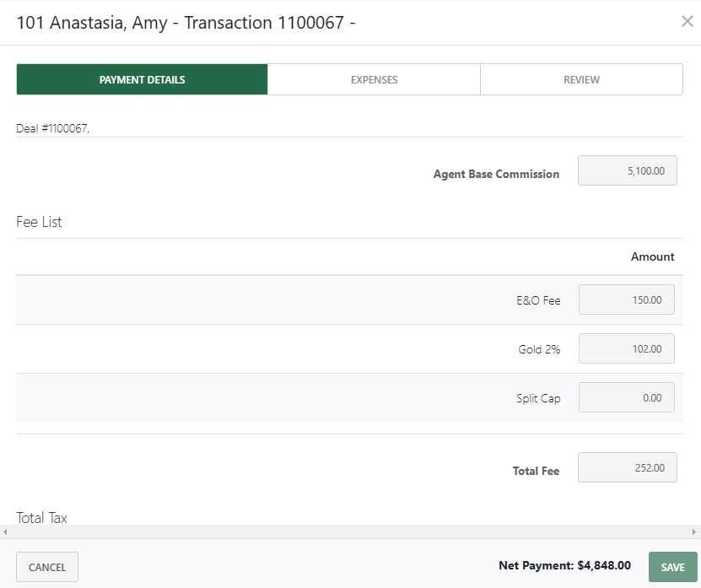Click the Amount column header
701x588 pixels.
[x=652, y=256]
